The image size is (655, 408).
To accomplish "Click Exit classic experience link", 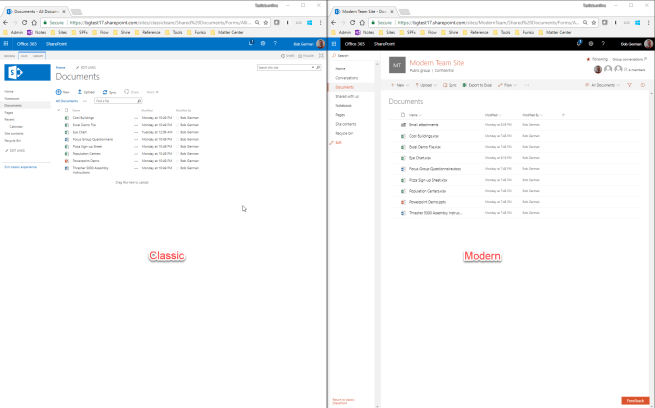I will click(20, 167).
